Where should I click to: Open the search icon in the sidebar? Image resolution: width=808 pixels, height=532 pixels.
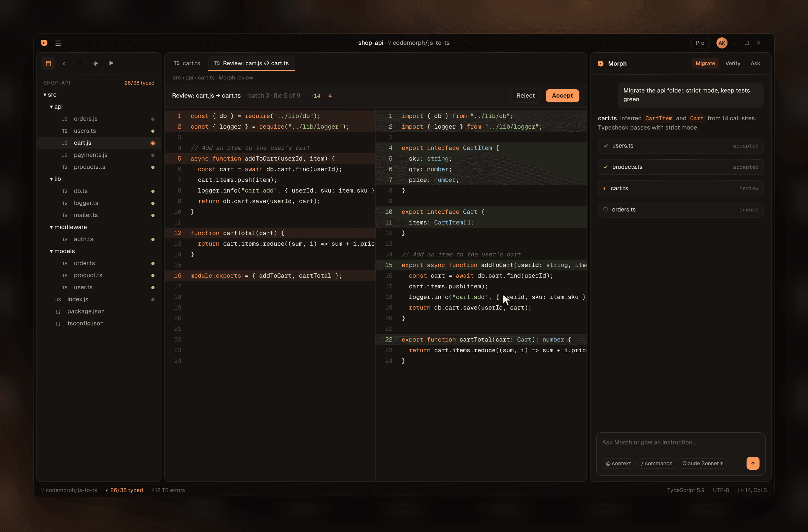point(64,64)
